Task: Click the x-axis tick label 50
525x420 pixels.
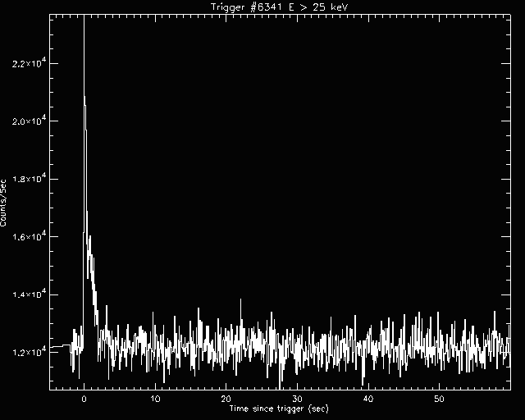Action: pyautogui.click(x=440, y=399)
